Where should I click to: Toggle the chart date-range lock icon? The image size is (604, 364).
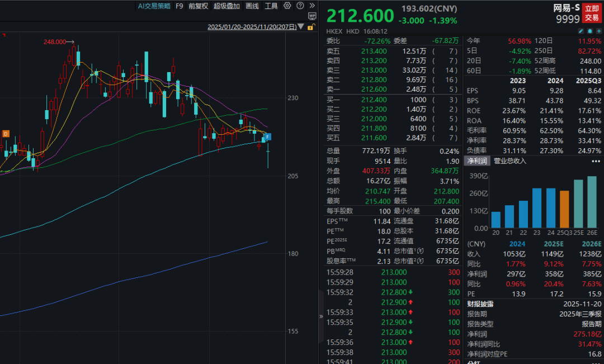tap(312, 27)
